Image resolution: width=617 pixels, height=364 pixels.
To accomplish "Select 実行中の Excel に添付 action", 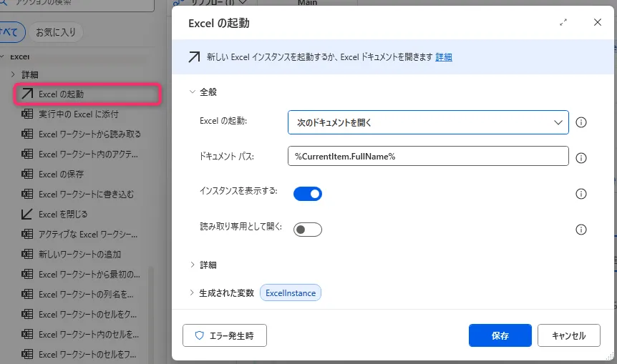I will pos(78,114).
